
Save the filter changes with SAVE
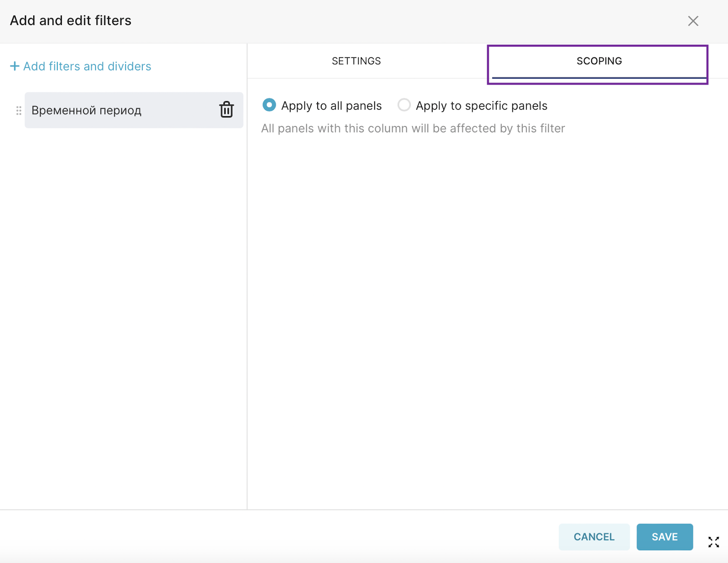[x=664, y=537]
